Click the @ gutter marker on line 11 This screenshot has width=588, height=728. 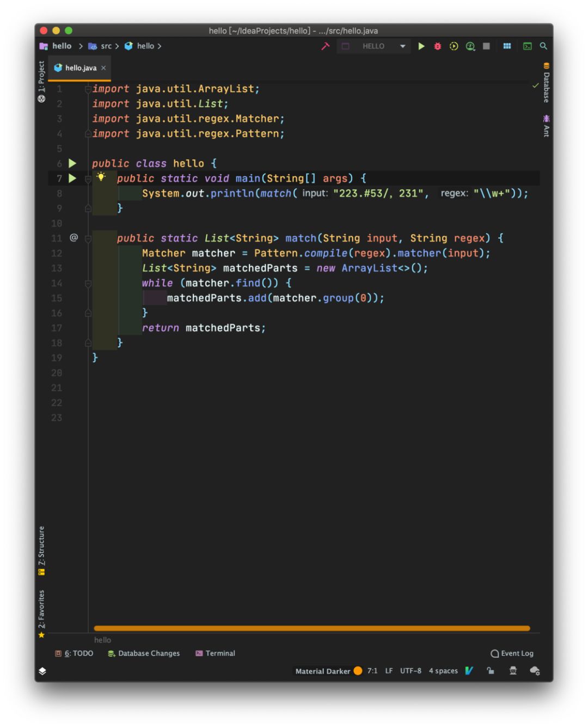pyautogui.click(x=73, y=238)
